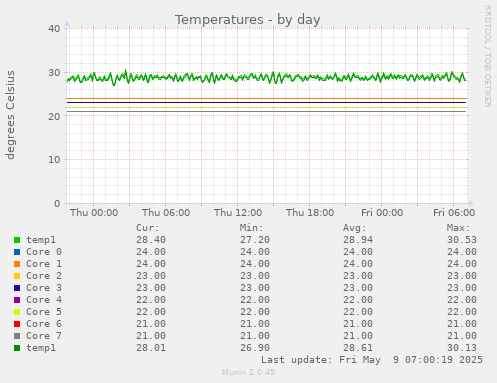Screen dimensions: 497x383
Task: Click the temp1 label in the 28.01 row
Action: coord(41,348)
